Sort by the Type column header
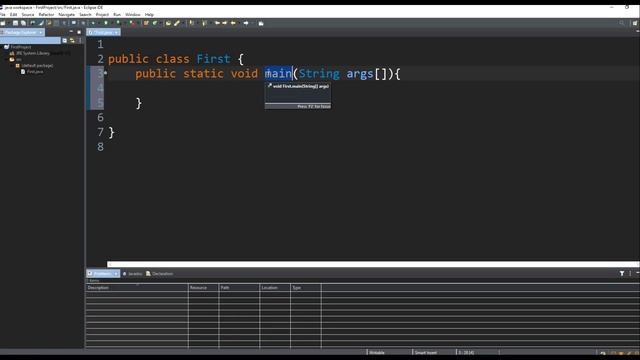 [x=306, y=288]
